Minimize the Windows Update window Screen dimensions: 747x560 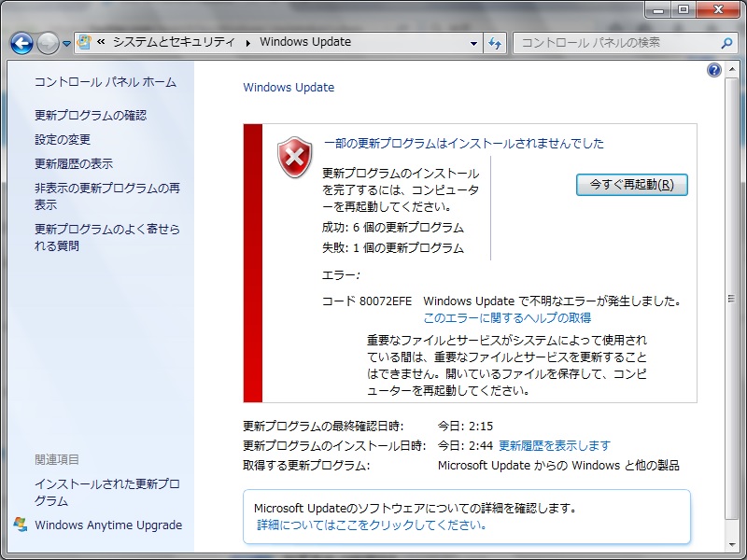coord(658,10)
